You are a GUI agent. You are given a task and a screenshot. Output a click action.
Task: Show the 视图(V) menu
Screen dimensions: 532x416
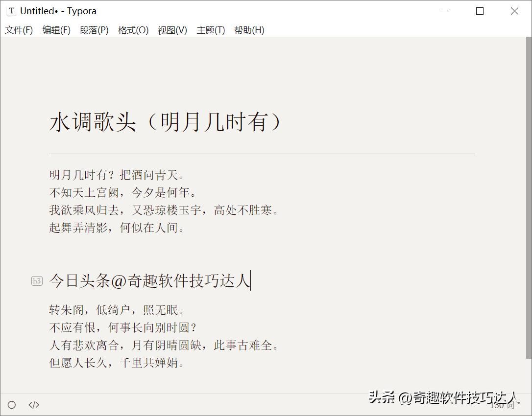coord(172,30)
